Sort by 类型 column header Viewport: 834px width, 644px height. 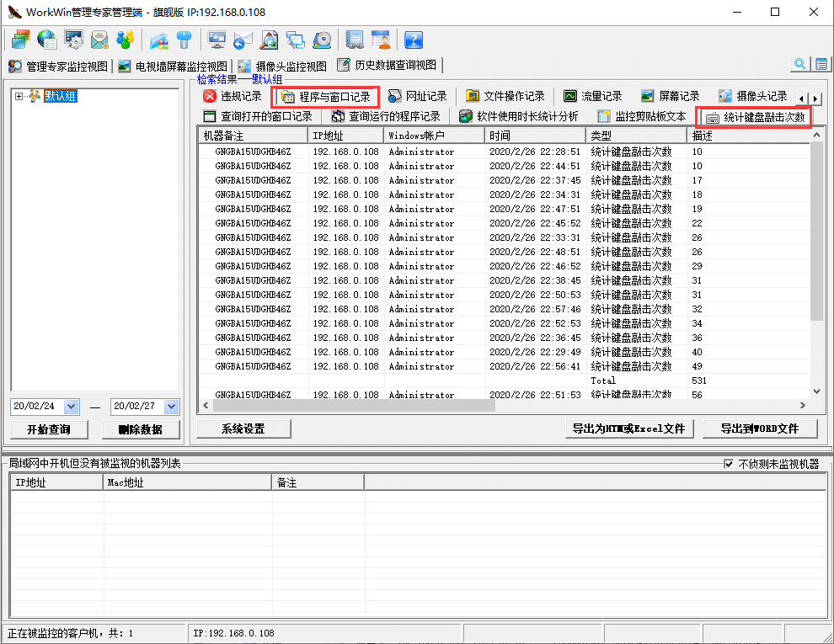coord(636,136)
